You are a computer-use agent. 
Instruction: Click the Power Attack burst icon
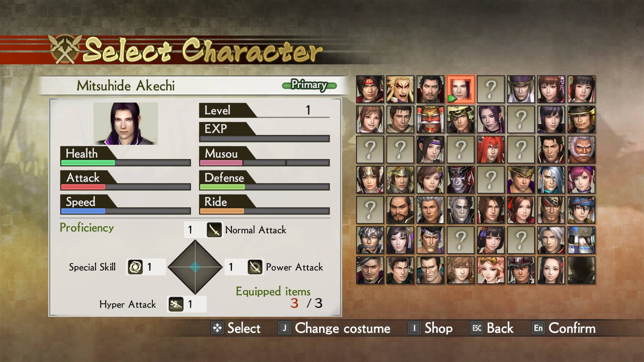point(255,267)
